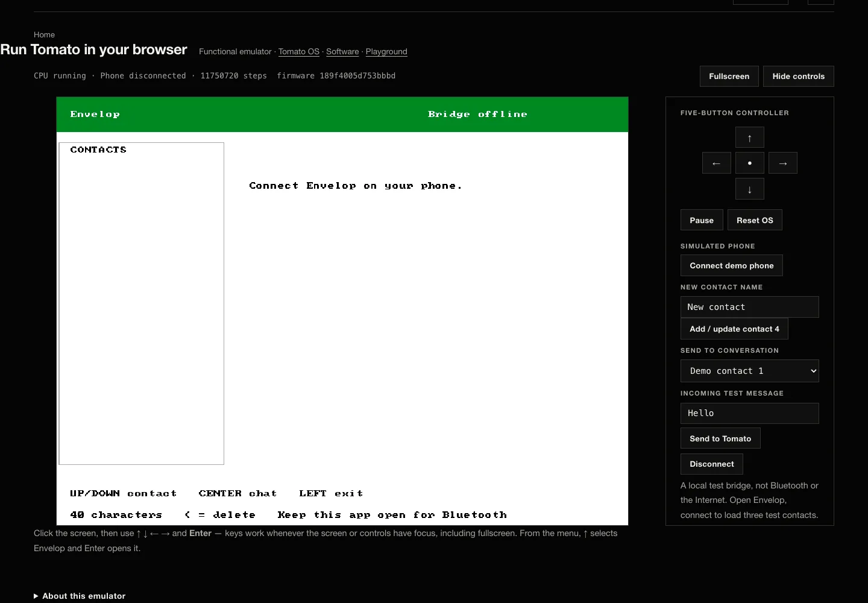
Task: Open the Playground link
Action: point(386,52)
